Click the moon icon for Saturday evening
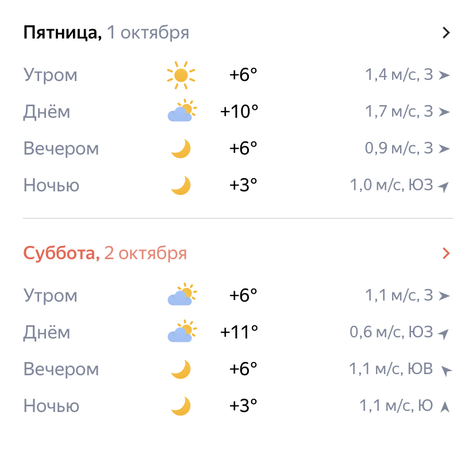Viewport: 476px width, 458px height. pos(181,369)
